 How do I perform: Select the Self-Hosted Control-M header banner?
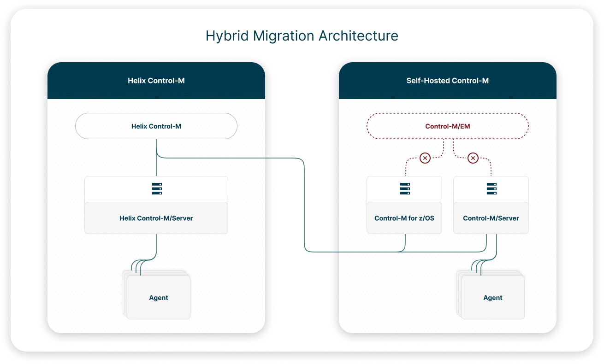447,81
